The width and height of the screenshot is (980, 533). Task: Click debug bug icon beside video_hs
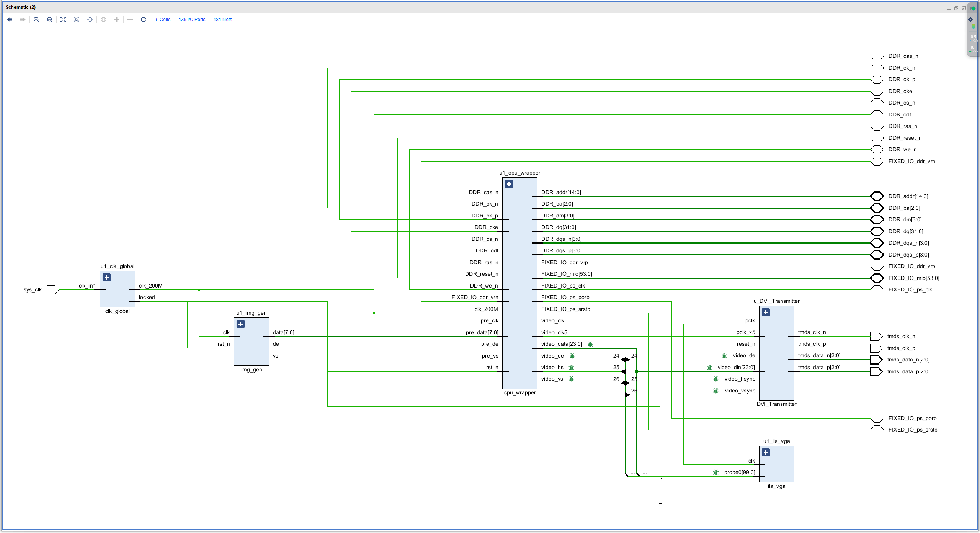tap(572, 368)
